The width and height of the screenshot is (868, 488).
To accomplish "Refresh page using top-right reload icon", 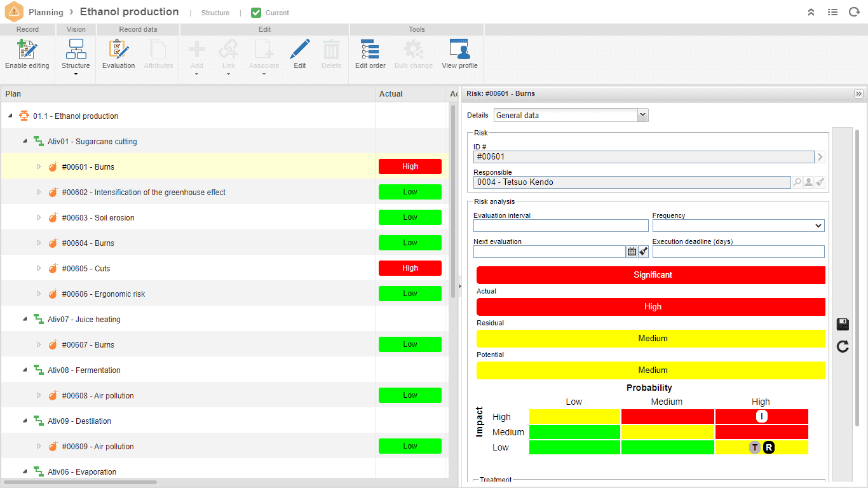I will (855, 12).
